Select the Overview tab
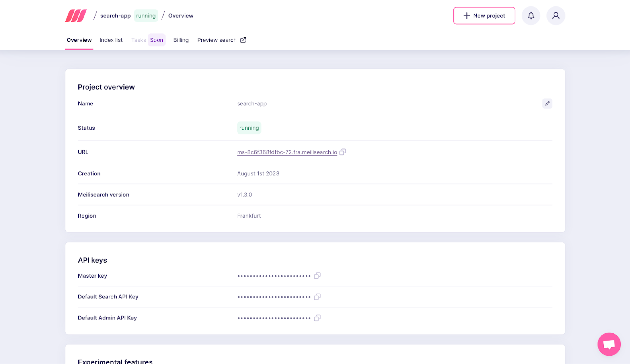Viewport: 630px width, 364px height. (79, 40)
